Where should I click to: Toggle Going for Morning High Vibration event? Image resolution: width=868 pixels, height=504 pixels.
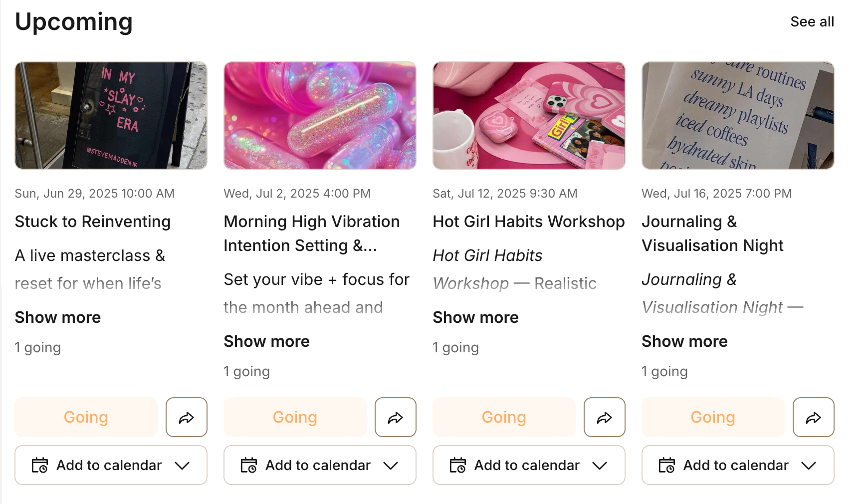point(295,417)
